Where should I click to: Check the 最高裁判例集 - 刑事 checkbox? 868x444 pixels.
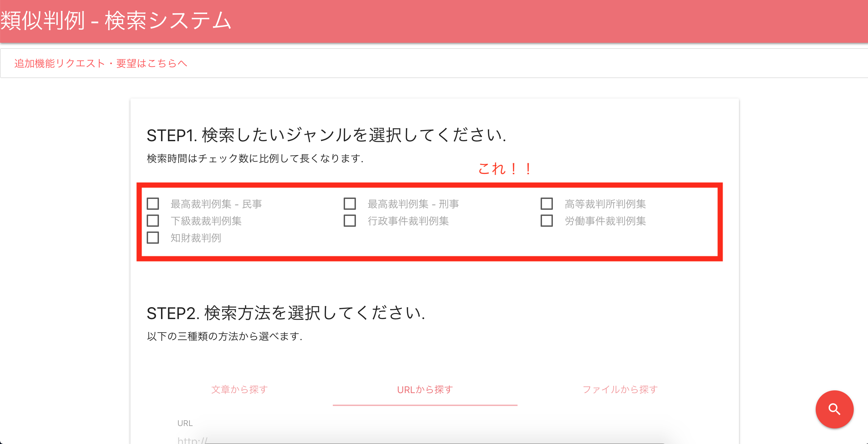(349, 204)
